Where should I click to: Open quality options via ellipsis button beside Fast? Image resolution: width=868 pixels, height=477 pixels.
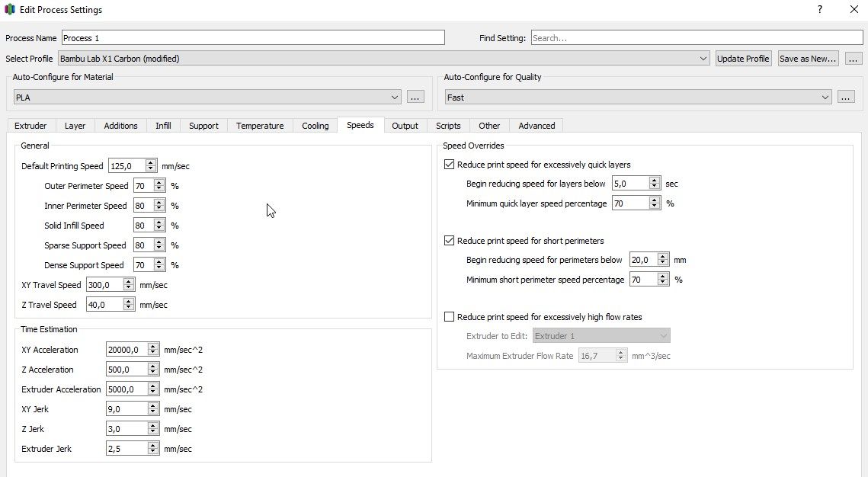[846, 98]
